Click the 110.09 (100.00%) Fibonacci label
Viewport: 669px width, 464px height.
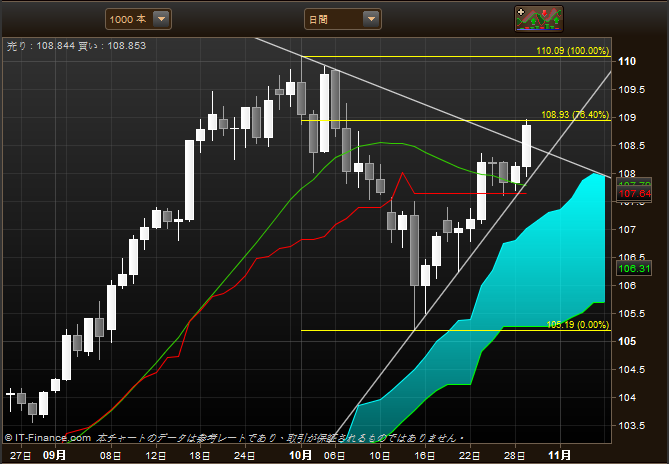[x=573, y=51]
